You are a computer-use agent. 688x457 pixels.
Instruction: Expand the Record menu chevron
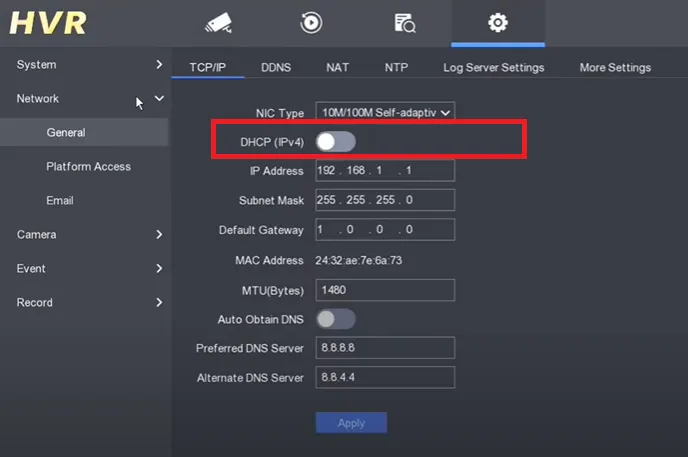[159, 302]
